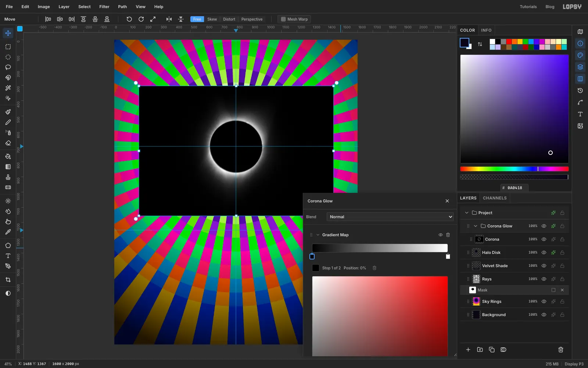Open the Layer menu
The height and width of the screenshot is (368, 588).
point(64,7)
